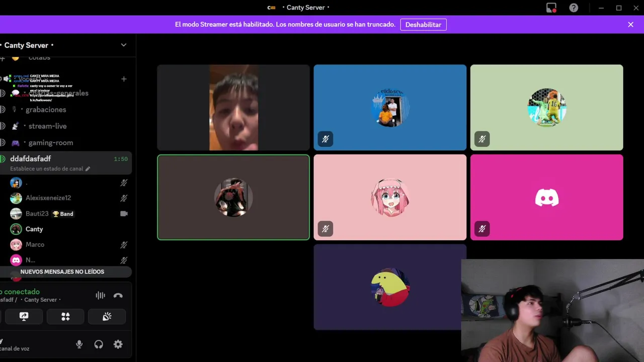The height and width of the screenshot is (362, 644).
Task: Click the Marco avatar in the voice list
Action: [16, 245]
